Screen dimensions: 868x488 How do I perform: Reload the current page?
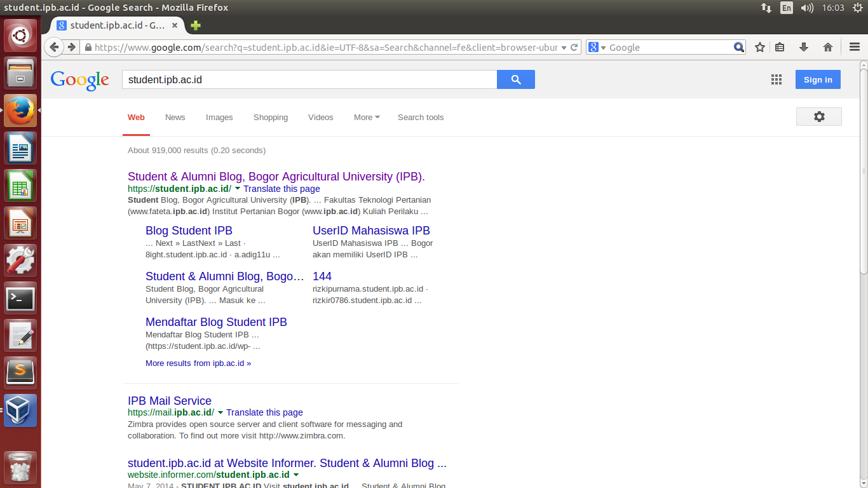(x=574, y=47)
